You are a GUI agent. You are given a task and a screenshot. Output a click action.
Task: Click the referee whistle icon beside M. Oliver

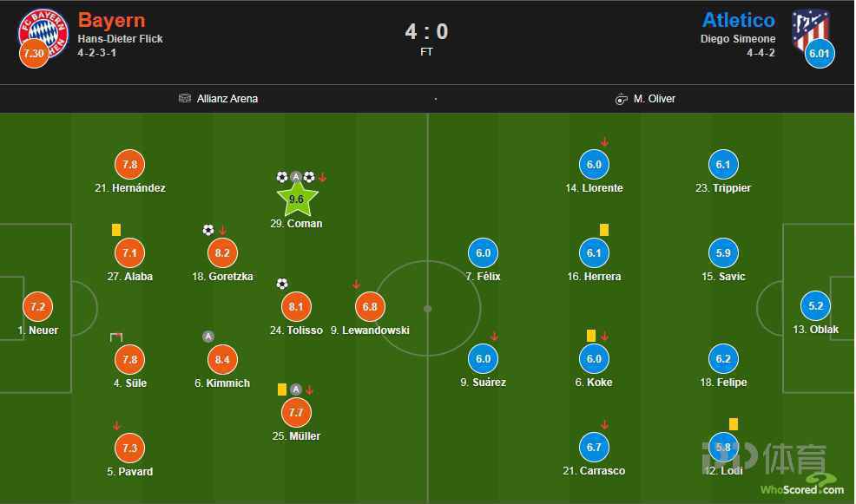pos(622,99)
